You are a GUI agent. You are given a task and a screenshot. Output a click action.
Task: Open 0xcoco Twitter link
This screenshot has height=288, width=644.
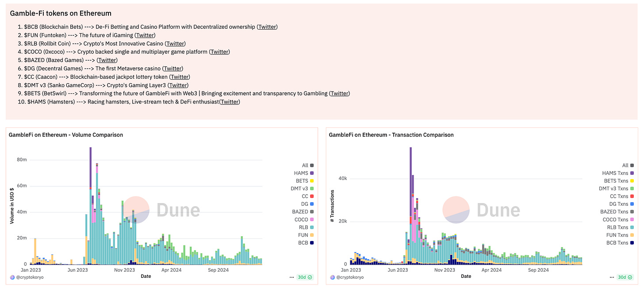[x=219, y=52]
